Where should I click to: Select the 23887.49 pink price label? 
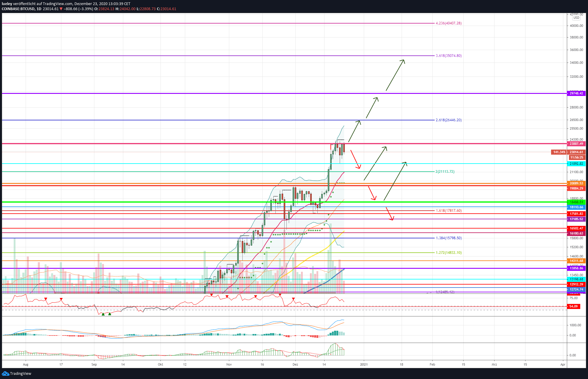[576, 144]
